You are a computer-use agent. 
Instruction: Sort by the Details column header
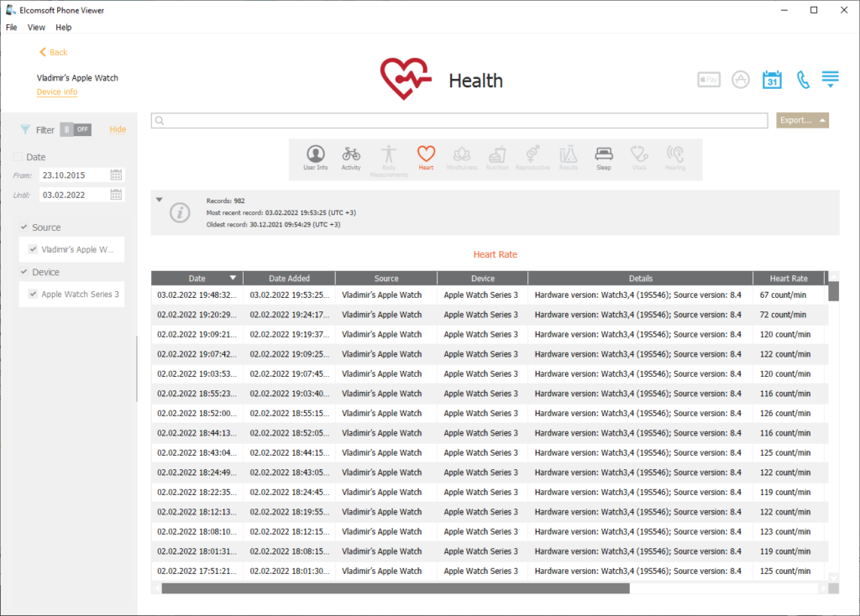(641, 279)
